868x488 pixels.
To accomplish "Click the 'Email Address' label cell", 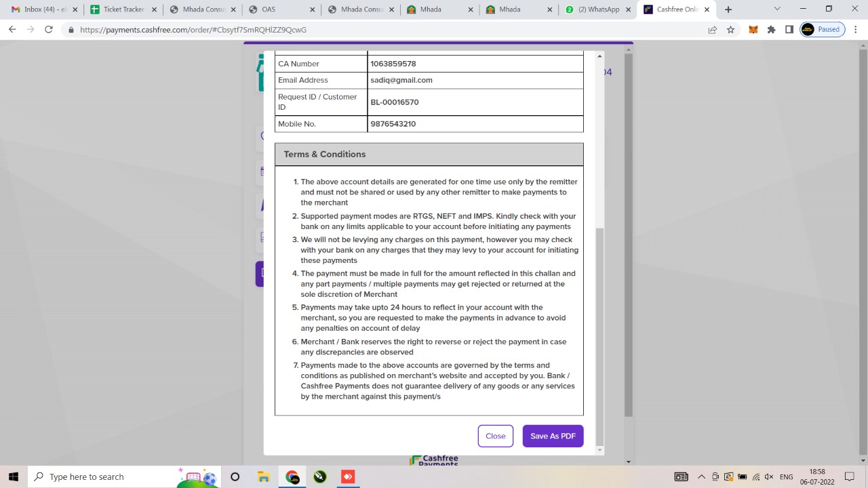I will pyautogui.click(x=321, y=80).
